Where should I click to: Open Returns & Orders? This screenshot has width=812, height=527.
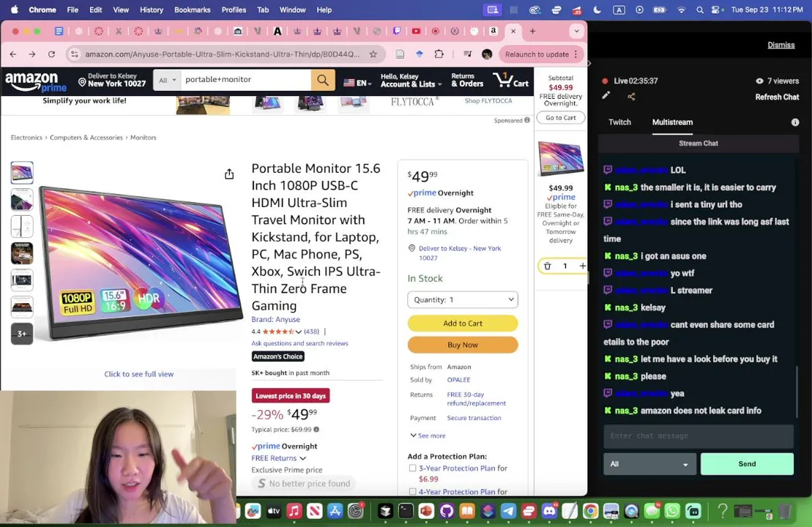(x=467, y=81)
